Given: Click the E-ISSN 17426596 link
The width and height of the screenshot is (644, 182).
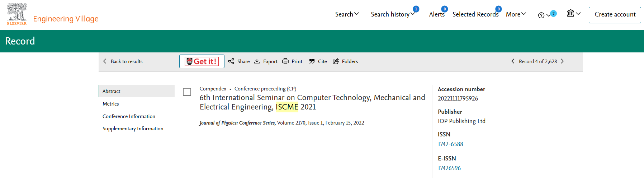Looking at the screenshot, I should (x=449, y=168).
